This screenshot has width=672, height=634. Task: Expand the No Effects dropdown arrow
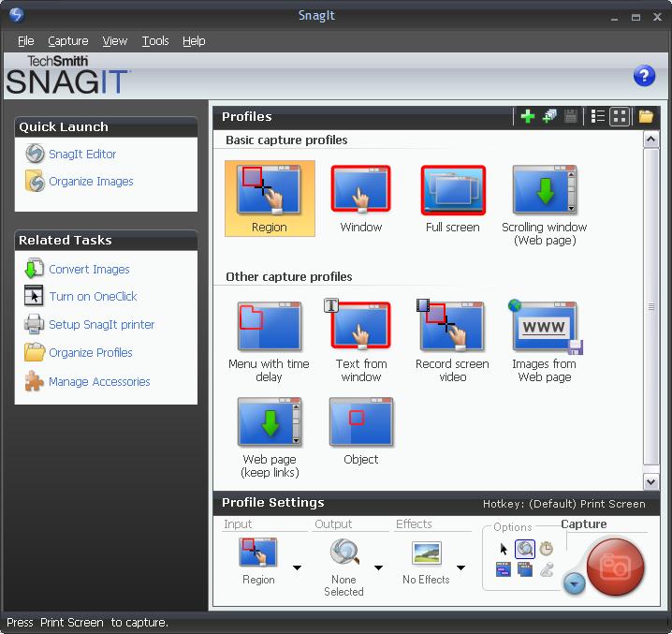pyautogui.click(x=460, y=568)
